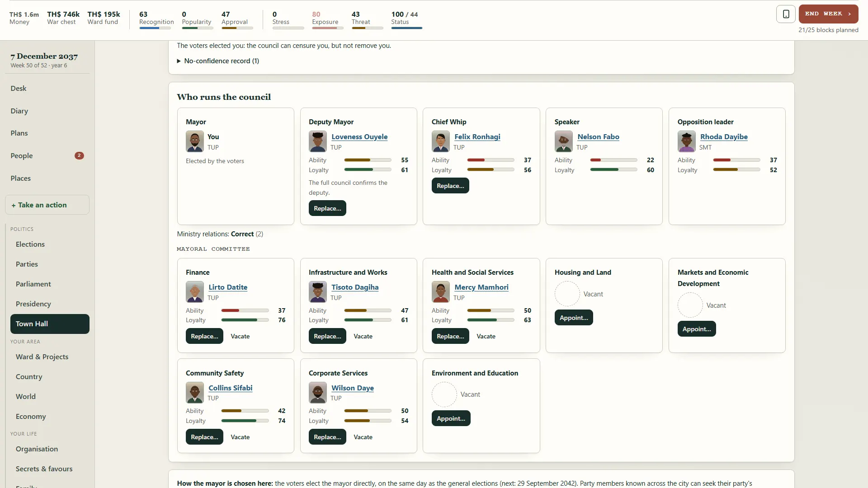The image size is (868, 488).
Task: Click Wilson Daye's portrait avatar
Action: pyautogui.click(x=318, y=393)
